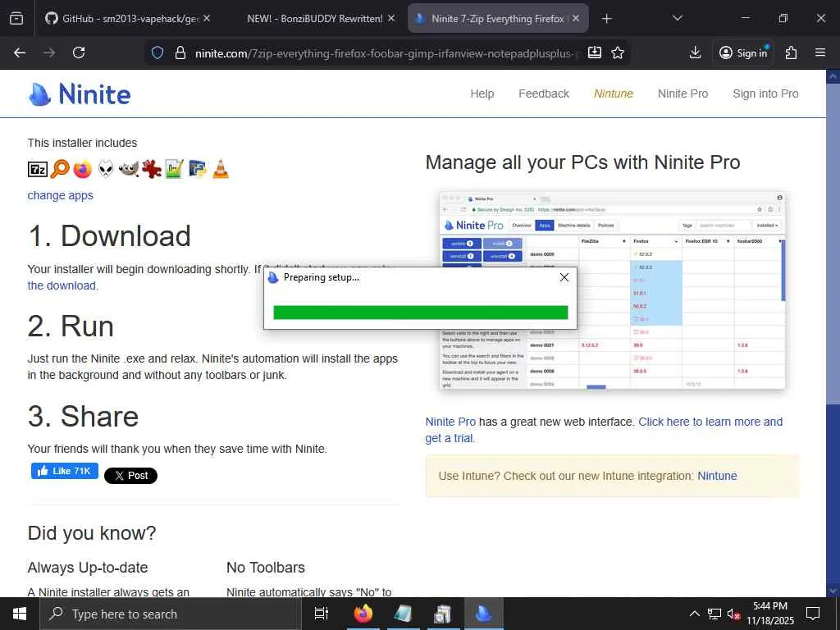The width and height of the screenshot is (840, 630).
Task: Click the 'Did you know?' heading
Action: click(92, 533)
